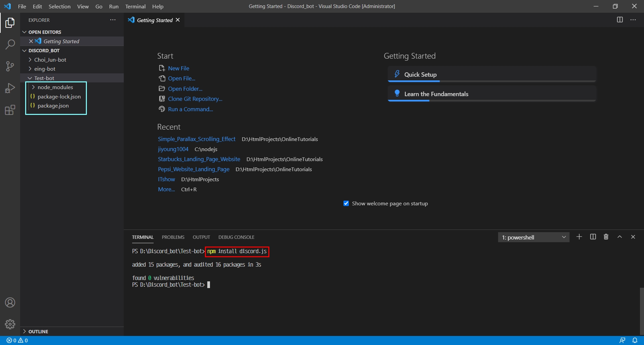This screenshot has width=644, height=345.
Task: Split the terminal panel
Action: (x=593, y=237)
